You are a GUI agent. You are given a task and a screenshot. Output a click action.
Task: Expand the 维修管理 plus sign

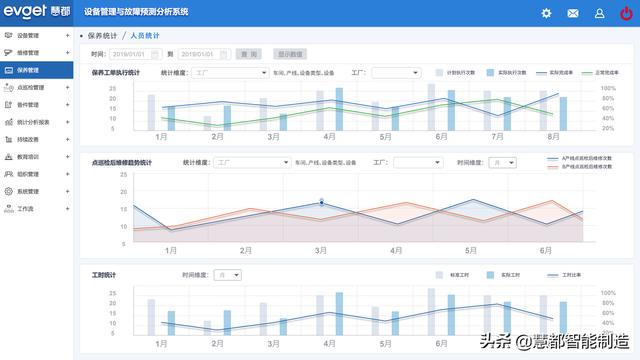[x=67, y=53]
